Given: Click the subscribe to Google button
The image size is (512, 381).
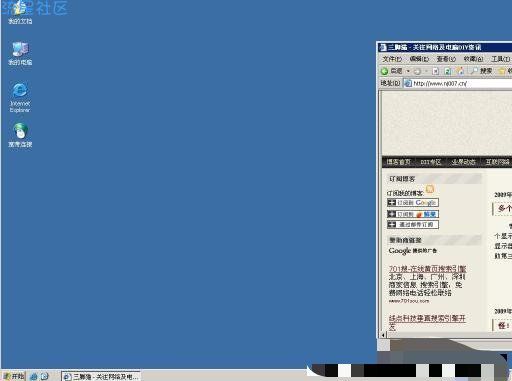Looking at the screenshot, I should [x=413, y=202].
